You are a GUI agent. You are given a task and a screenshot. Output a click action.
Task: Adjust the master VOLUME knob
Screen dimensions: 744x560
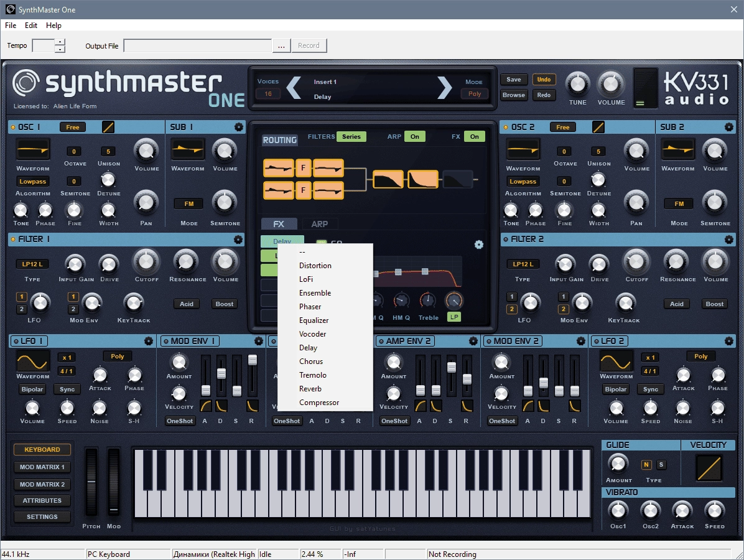click(611, 85)
